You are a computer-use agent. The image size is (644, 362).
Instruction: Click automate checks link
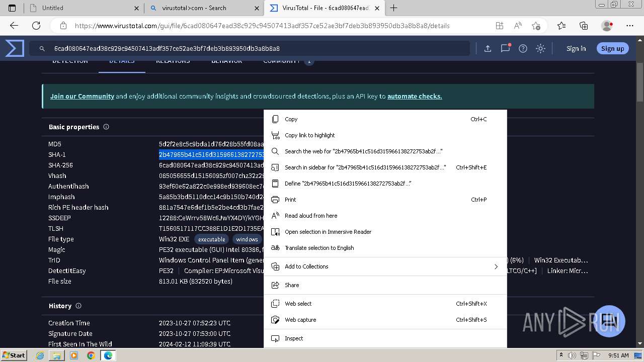(x=415, y=96)
